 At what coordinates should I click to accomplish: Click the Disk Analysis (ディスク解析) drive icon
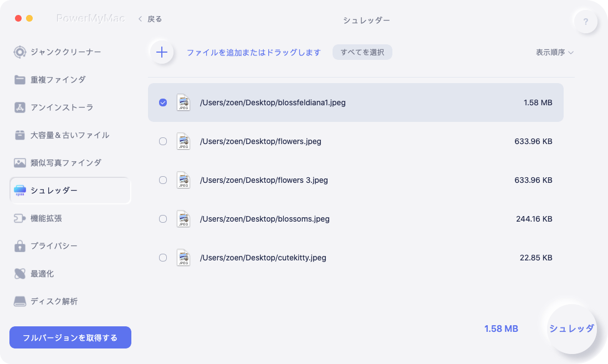pos(20,301)
